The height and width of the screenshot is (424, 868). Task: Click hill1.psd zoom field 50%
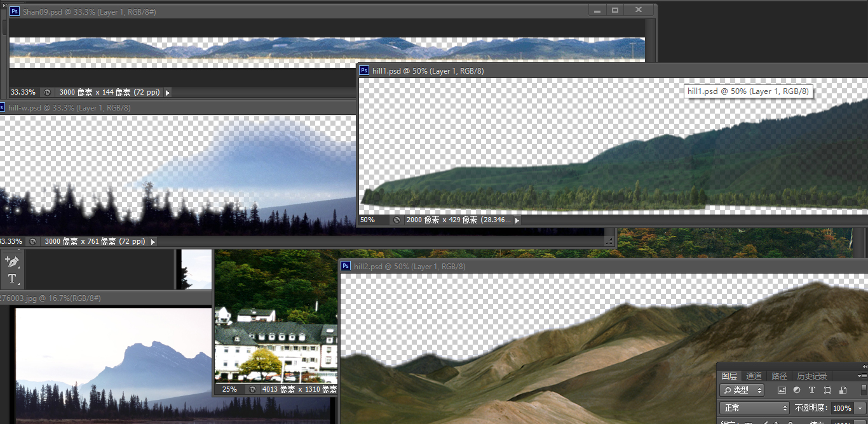click(x=374, y=220)
